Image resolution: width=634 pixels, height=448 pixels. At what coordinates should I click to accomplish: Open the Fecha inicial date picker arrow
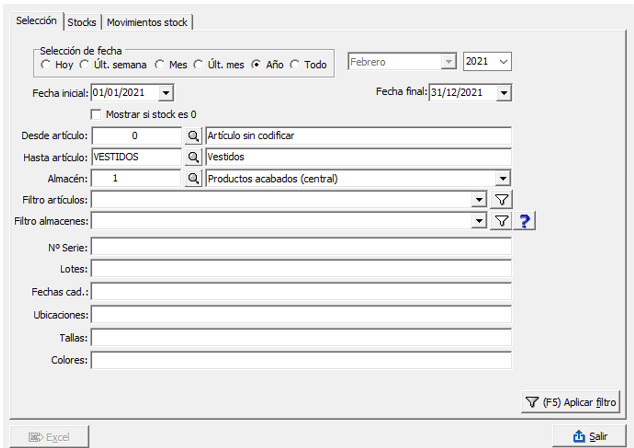click(x=166, y=93)
